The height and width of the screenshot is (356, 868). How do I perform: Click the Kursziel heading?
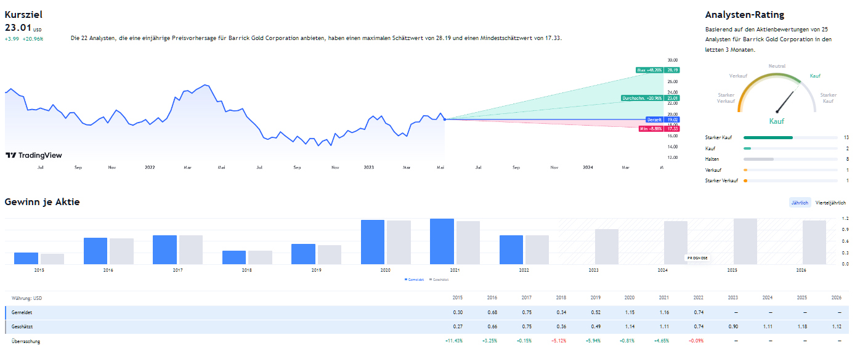coord(23,15)
